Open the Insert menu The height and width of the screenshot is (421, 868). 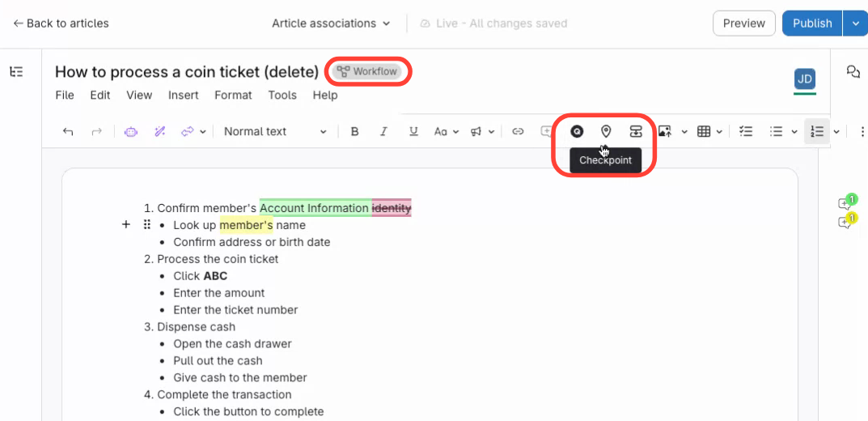tap(183, 95)
